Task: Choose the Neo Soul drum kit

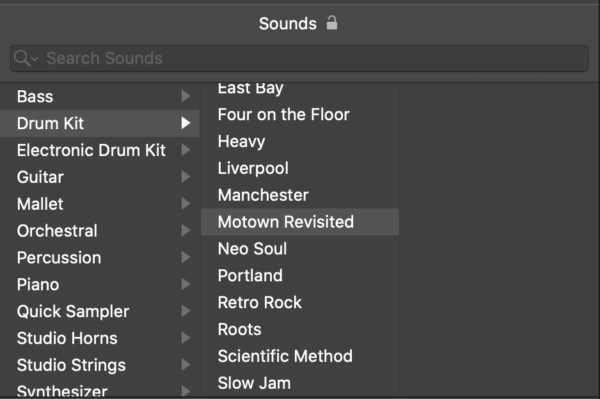Action: coord(300,249)
